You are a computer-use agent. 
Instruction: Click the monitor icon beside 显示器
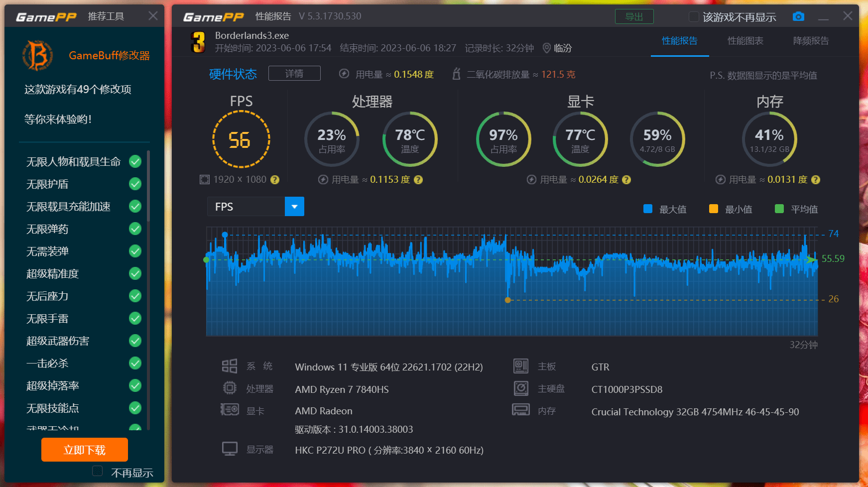230,449
